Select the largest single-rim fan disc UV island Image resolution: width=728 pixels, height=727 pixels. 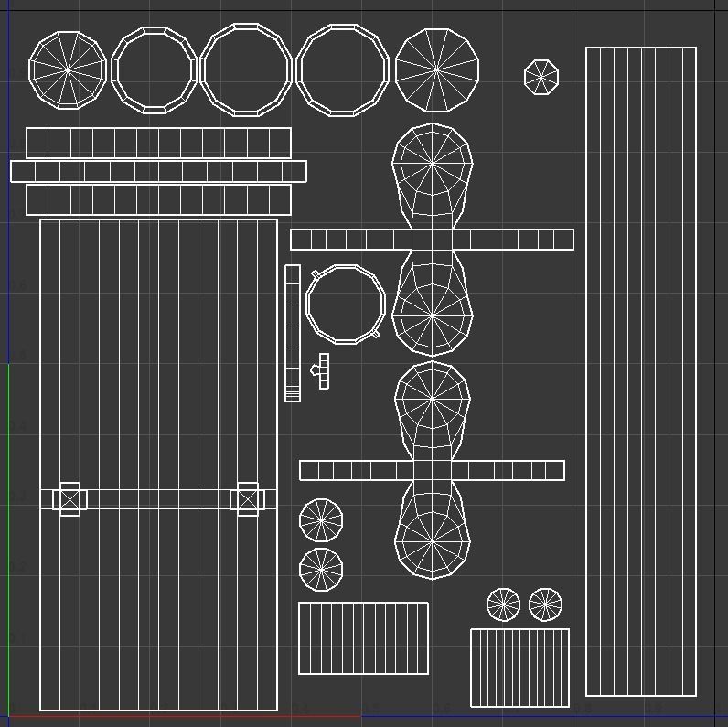tap(437, 70)
